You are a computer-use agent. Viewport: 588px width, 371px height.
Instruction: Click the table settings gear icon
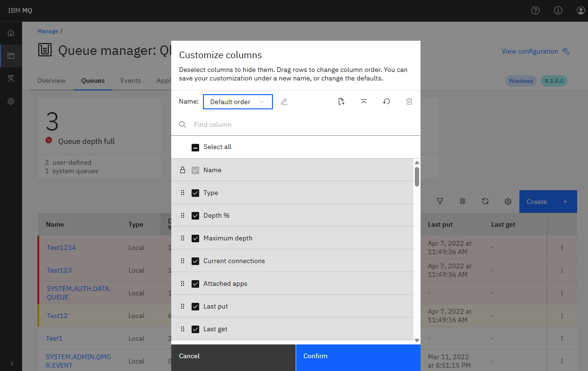(508, 202)
